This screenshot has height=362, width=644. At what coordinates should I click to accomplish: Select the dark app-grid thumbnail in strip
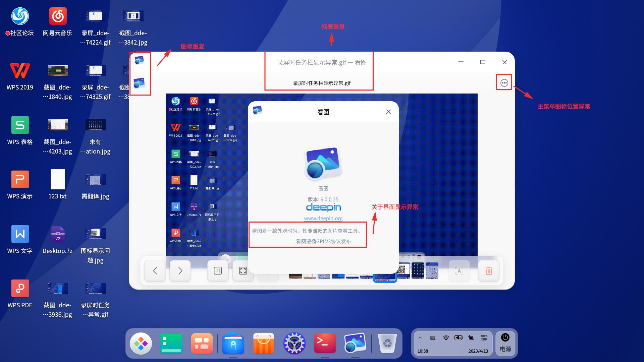[x=418, y=271]
